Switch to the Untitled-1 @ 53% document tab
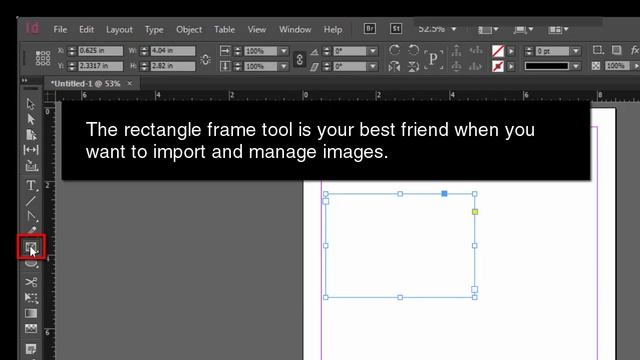Screen dimensions: 640x360 coord(85,84)
